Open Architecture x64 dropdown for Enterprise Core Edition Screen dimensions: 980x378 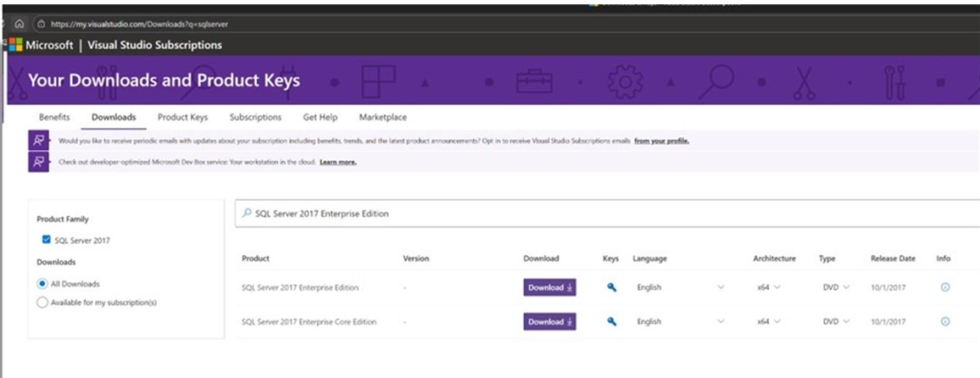coord(768,322)
